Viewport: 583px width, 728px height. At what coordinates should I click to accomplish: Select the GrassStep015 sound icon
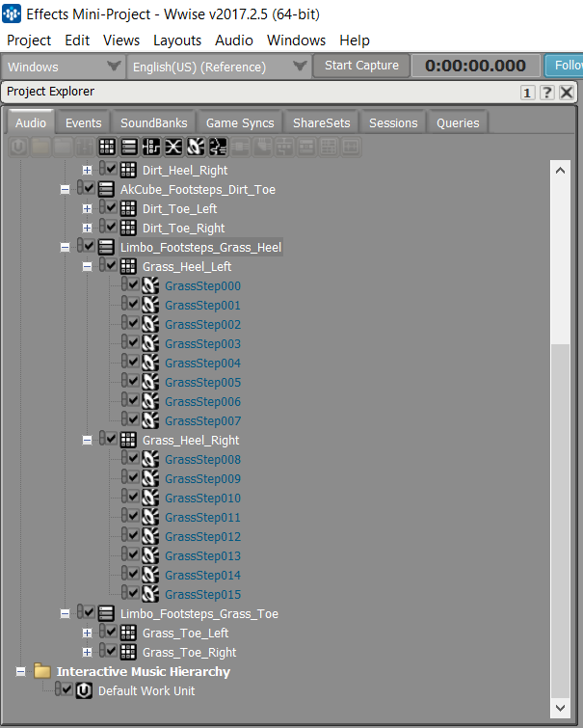(x=150, y=594)
